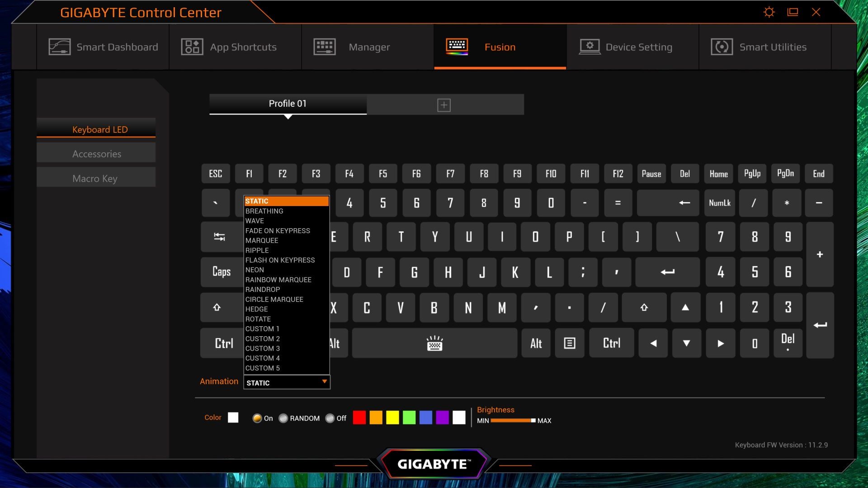Choose CUSTOM 5 animation option
This screenshot has width=868, height=488.
286,368
